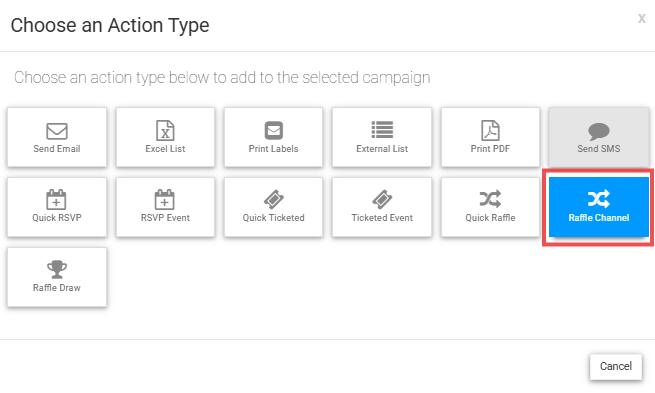
Task: Select the Quick Ticketed ticket icon
Action: pos(274,199)
